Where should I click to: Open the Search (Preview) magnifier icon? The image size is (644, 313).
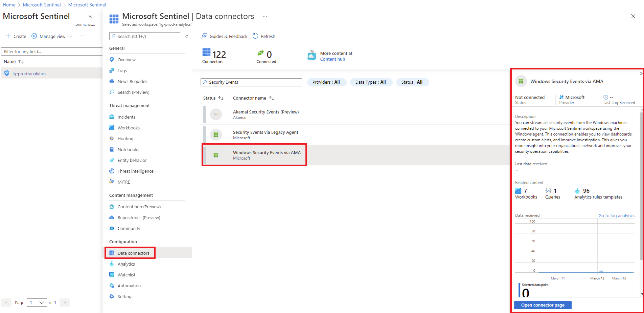112,92
